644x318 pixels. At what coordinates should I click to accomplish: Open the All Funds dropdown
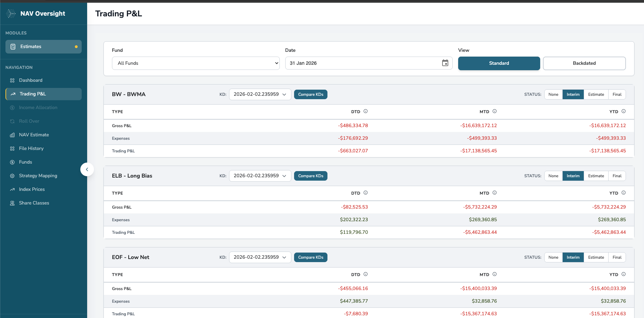coord(196,63)
